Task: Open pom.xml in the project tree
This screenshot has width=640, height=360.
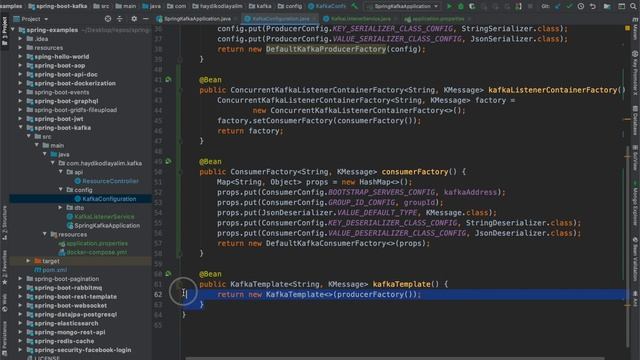Action: pyautogui.click(x=55, y=270)
